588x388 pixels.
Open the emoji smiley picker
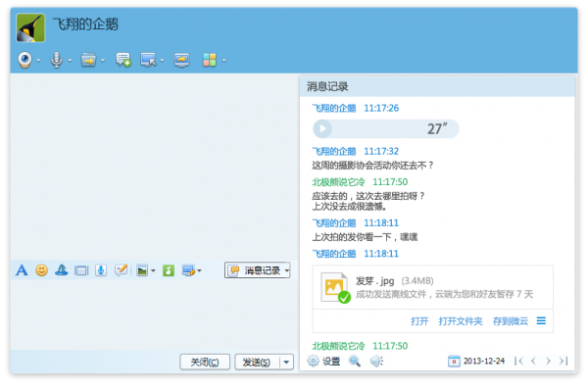[x=41, y=270]
